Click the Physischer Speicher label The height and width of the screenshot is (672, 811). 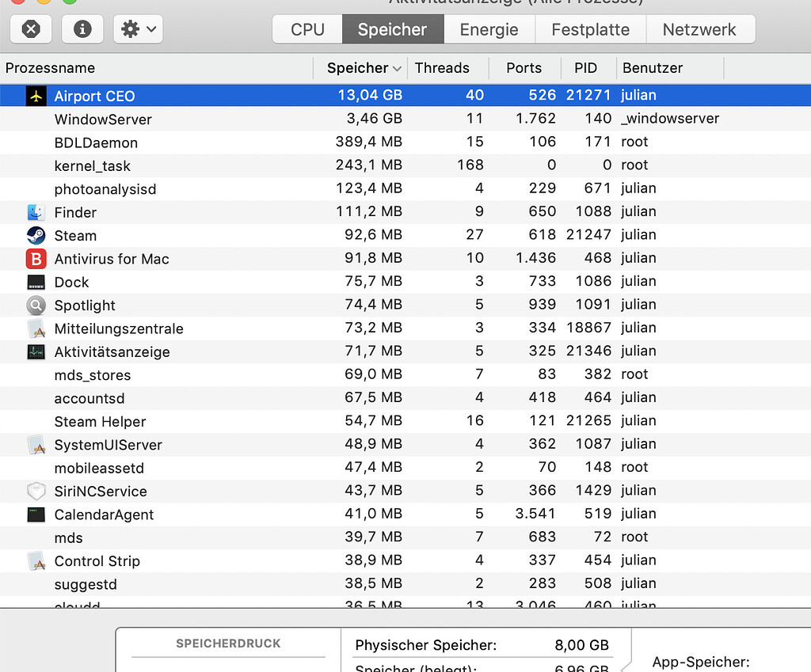click(425, 645)
